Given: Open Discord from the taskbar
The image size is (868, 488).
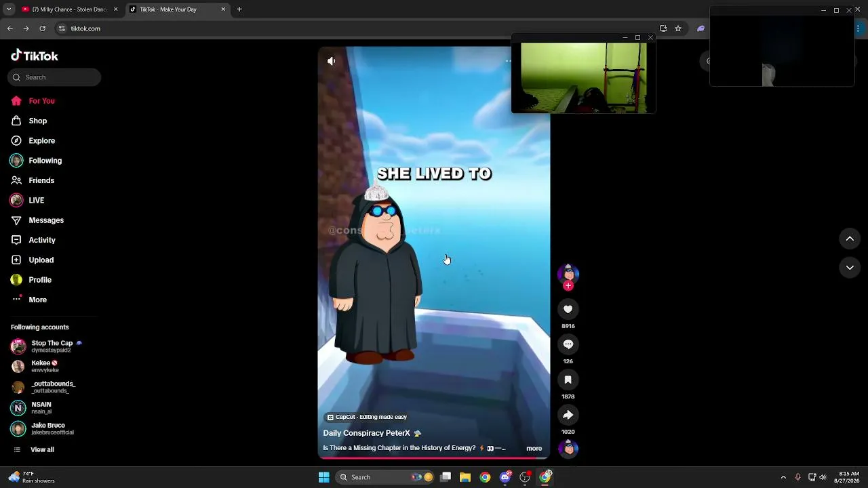Looking at the screenshot, I should 505,477.
